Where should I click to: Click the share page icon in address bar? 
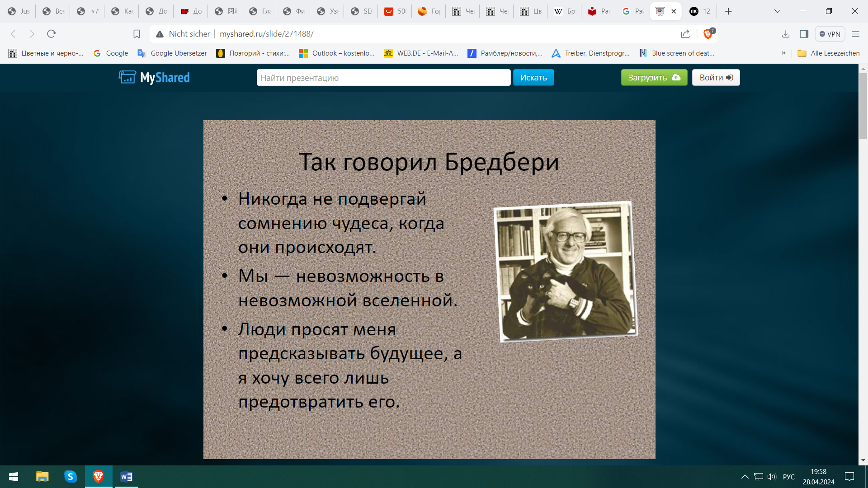[685, 34]
